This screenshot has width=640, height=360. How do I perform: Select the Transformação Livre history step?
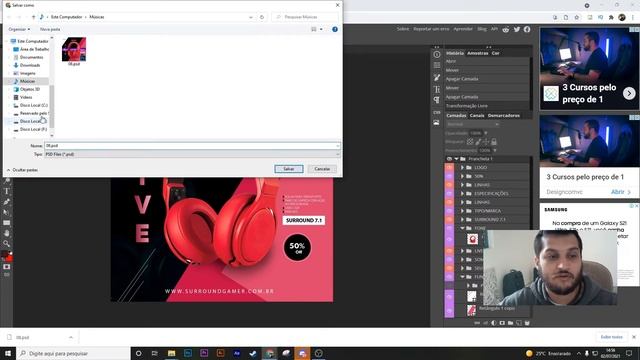[x=487, y=106]
